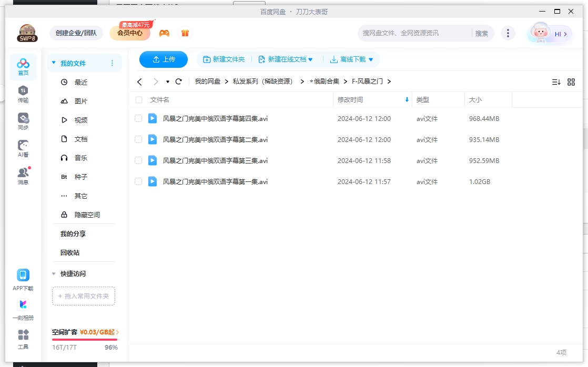Click the gift box icon near 会员中心
Screen dimensions: 588x367
185,33
